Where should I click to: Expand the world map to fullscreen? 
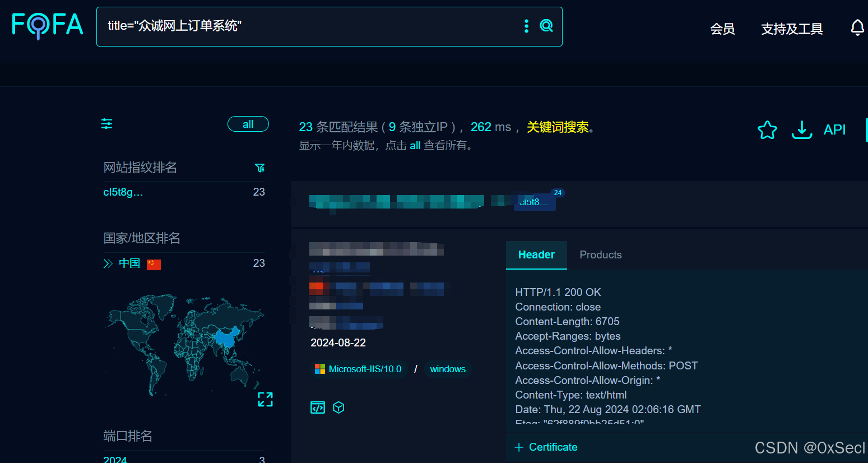265,399
